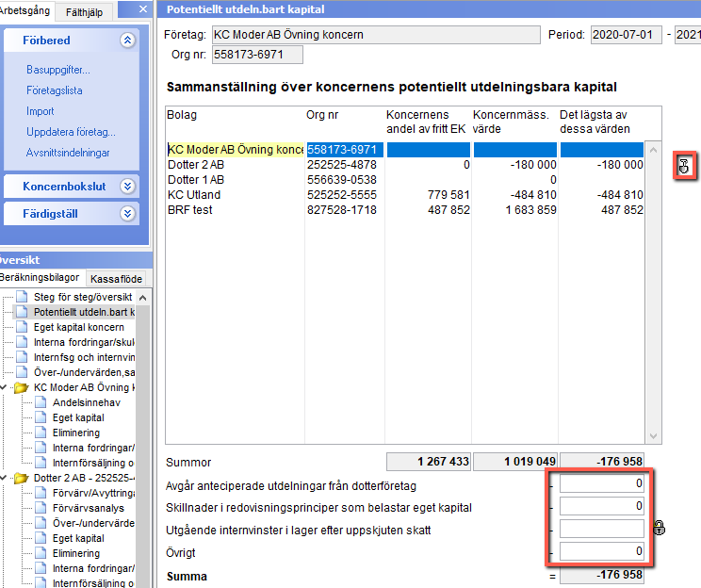Open Avsnittsindelningar link

point(68,153)
